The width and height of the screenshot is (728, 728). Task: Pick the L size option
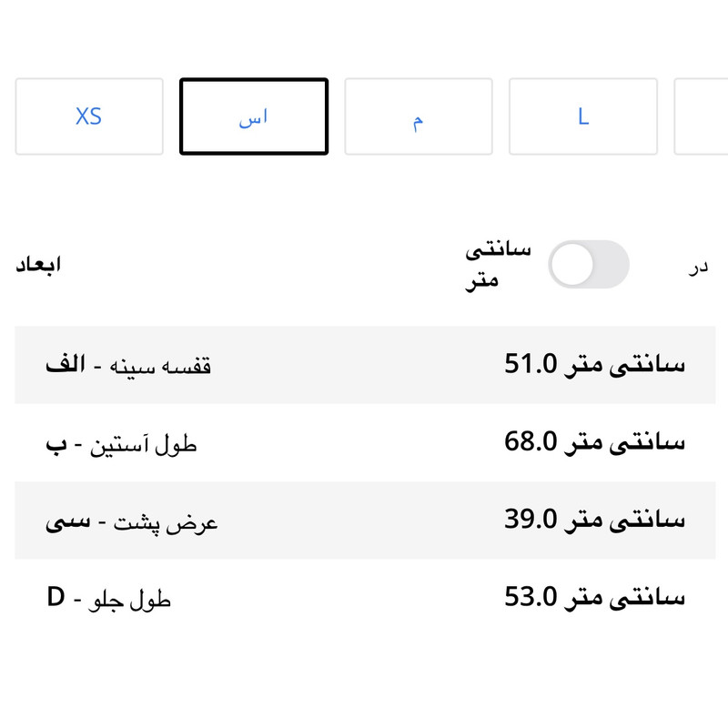tap(583, 116)
